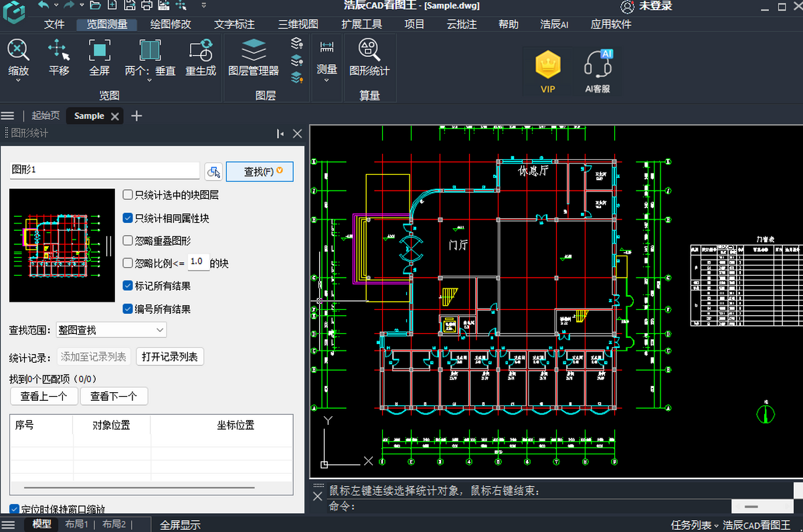Switch to the 文字标注 ribbon tab
This screenshot has width=803, height=532.
[234, 24]
